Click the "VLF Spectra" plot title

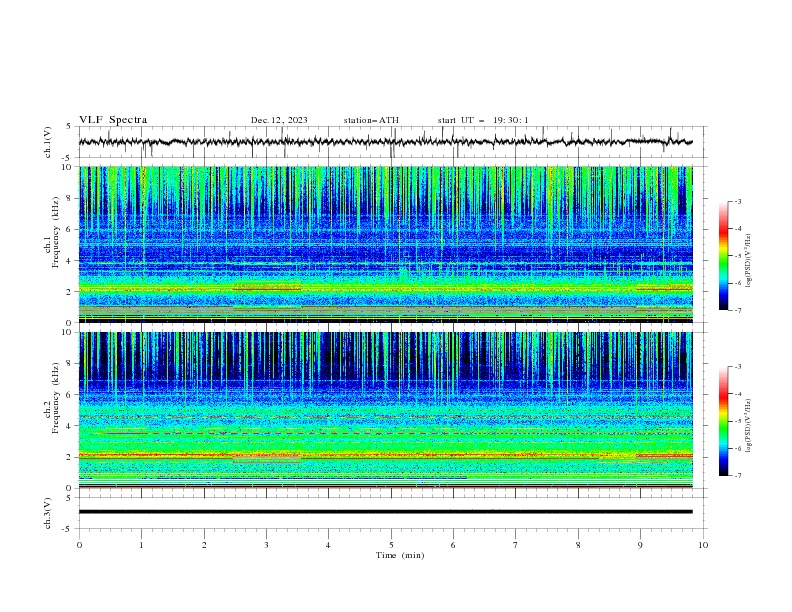pyautogui.click(x=113, y=120)
